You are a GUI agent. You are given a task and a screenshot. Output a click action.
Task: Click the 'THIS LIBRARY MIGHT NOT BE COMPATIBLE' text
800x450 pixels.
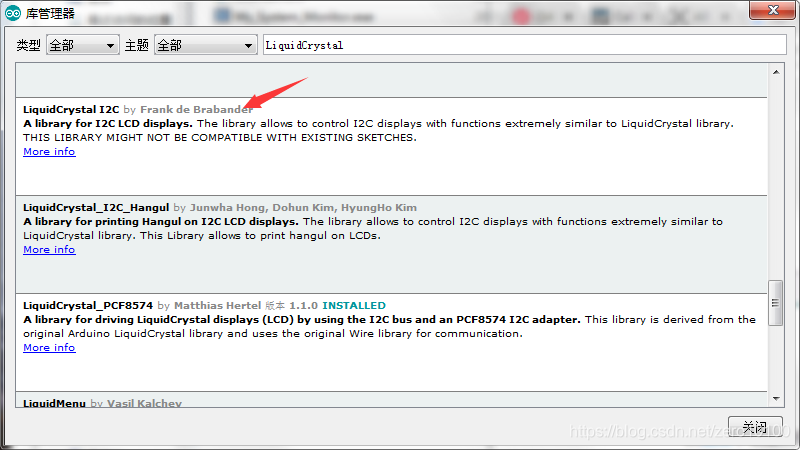pos(219,137)
